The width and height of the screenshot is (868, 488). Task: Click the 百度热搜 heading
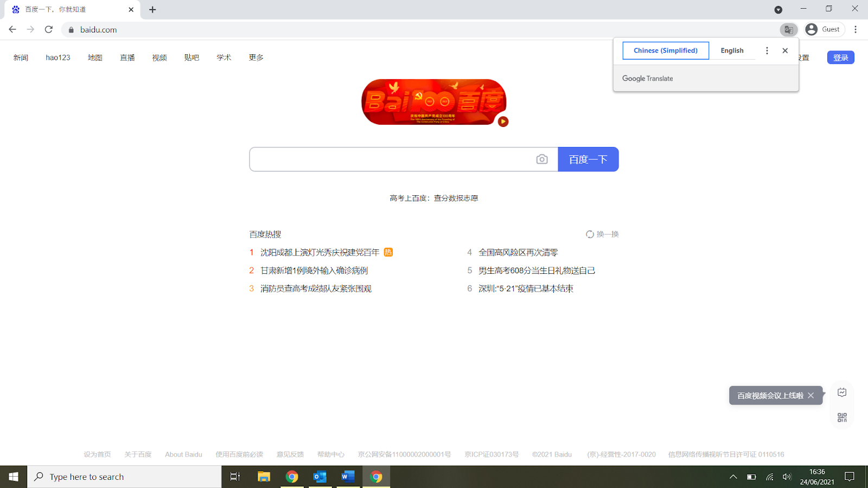(265, 234)
